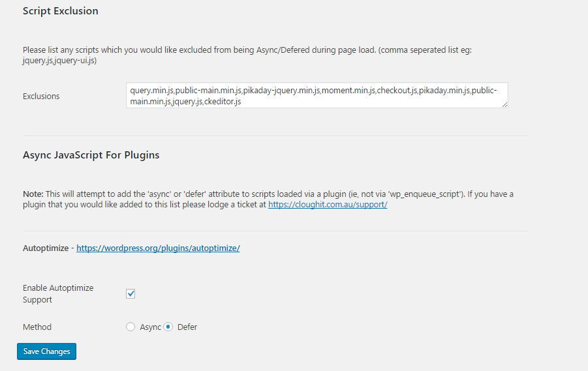Open the Autoptimize plugin page link
The height and width of the screenshot is (371, 588).
[158, 248]
